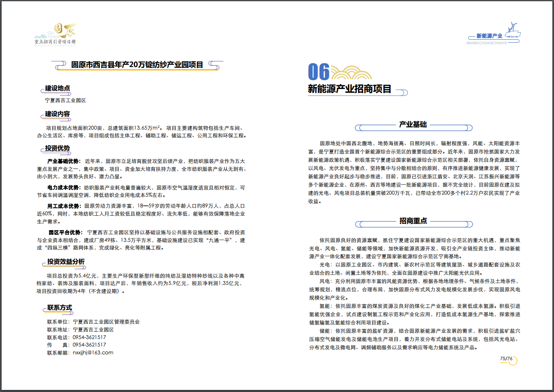
Task: Click the 75/76 page number
Action: click(x=506, y=359)
